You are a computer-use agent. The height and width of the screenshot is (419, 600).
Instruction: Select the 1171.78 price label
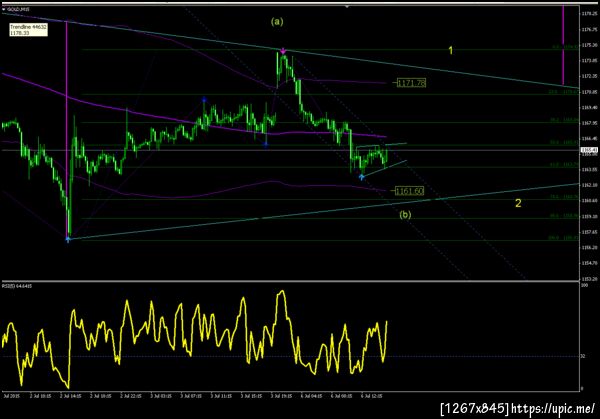411,83
